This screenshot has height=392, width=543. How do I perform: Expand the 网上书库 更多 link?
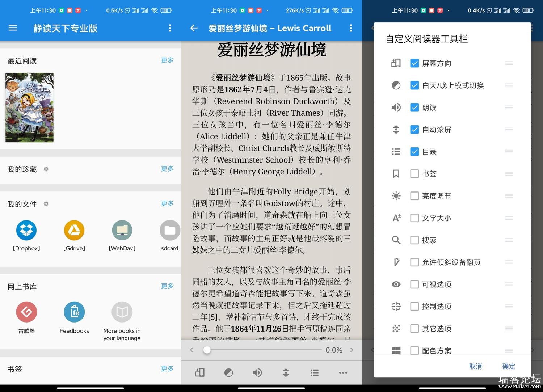click(x=167, y=286)
